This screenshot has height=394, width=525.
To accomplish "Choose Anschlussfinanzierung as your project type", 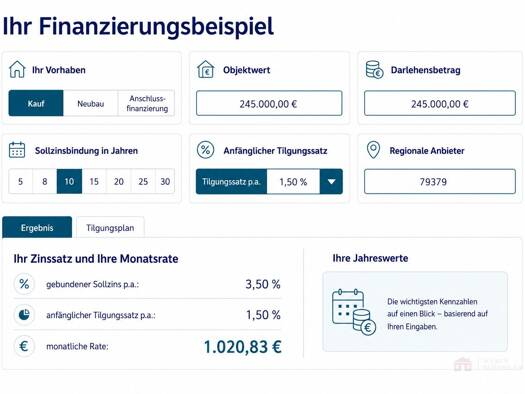I will point(147,103).
